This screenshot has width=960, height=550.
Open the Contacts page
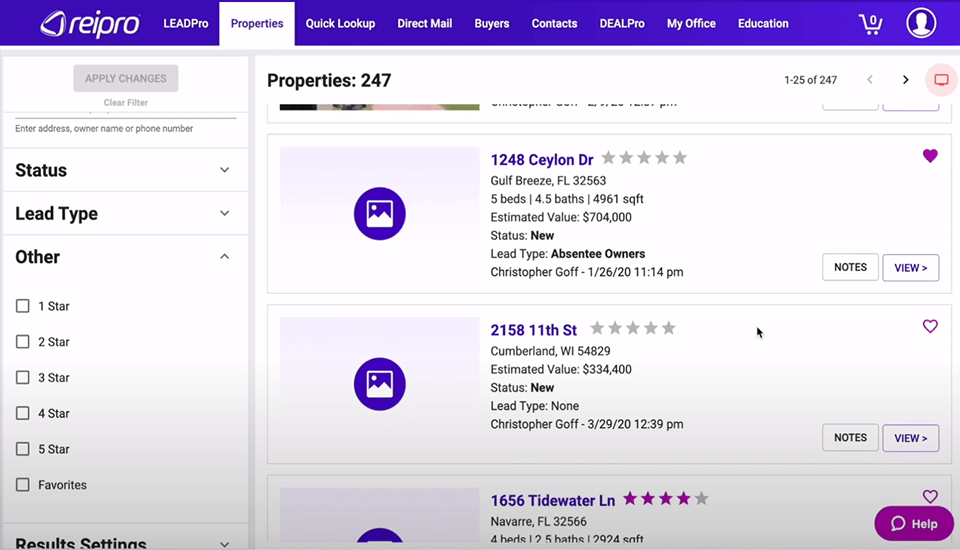[x=554, y=23]
